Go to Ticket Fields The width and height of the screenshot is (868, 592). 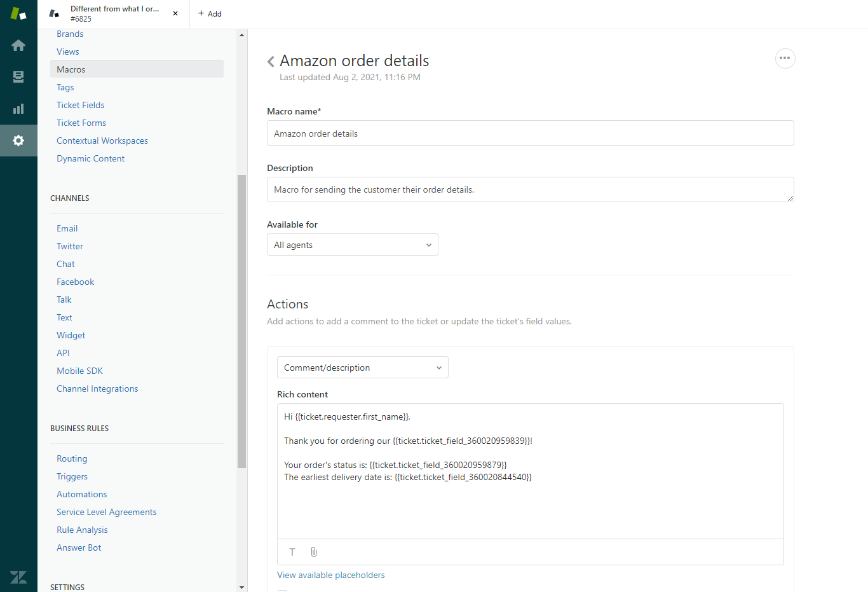[x=81, y=105]
